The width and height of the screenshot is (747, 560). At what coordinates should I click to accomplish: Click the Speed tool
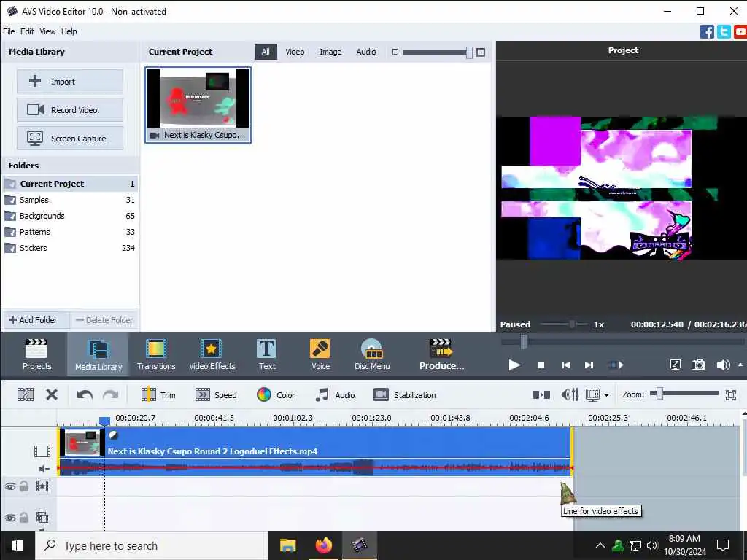click(x=216, y=394)
